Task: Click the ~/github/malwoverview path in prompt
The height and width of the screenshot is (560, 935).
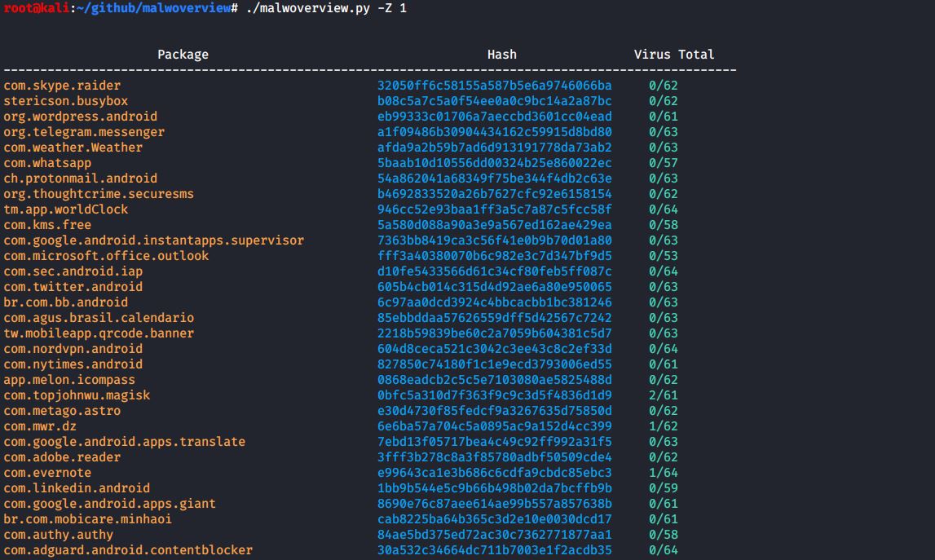Action: pos(154,8)
